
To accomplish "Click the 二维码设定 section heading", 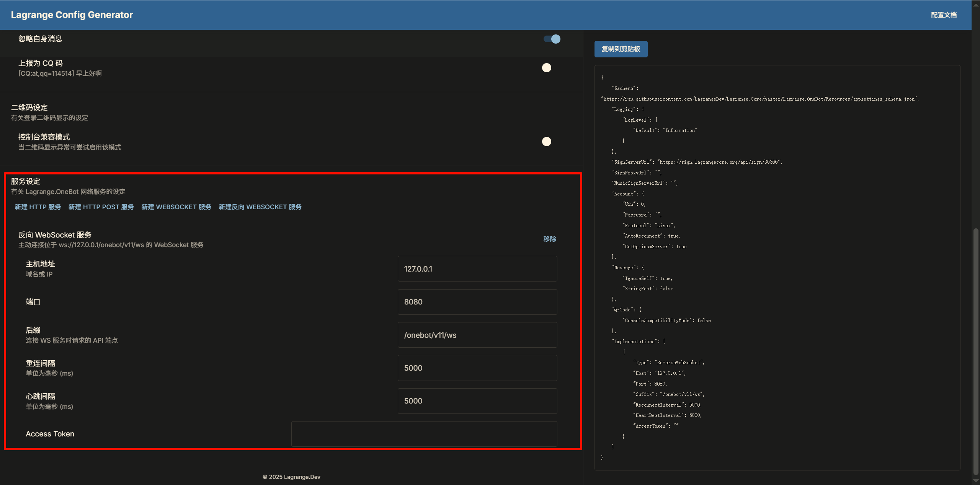I will pyautogui.click(x=29, y=107).
